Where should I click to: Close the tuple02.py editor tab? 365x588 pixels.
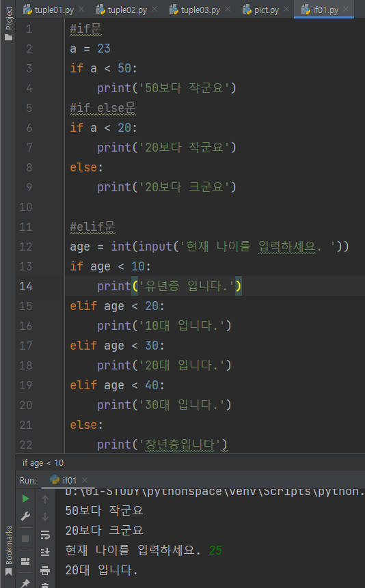[154, 10]
